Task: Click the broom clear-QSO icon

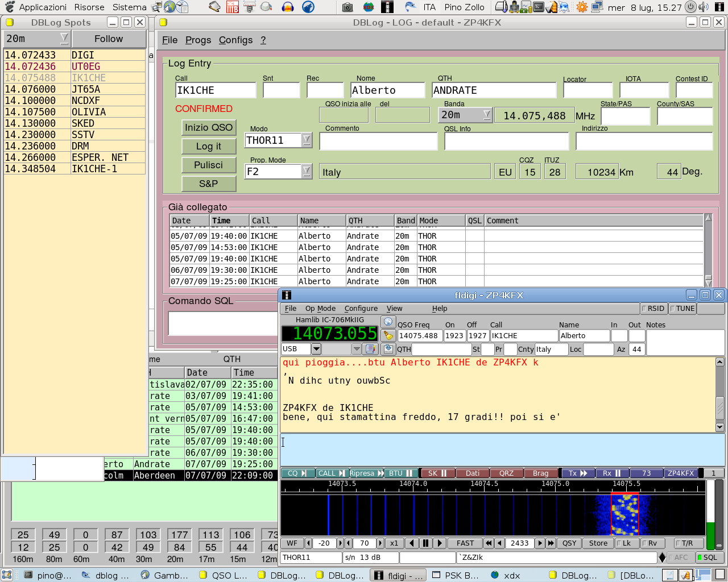Action: (x=388, y=335)
